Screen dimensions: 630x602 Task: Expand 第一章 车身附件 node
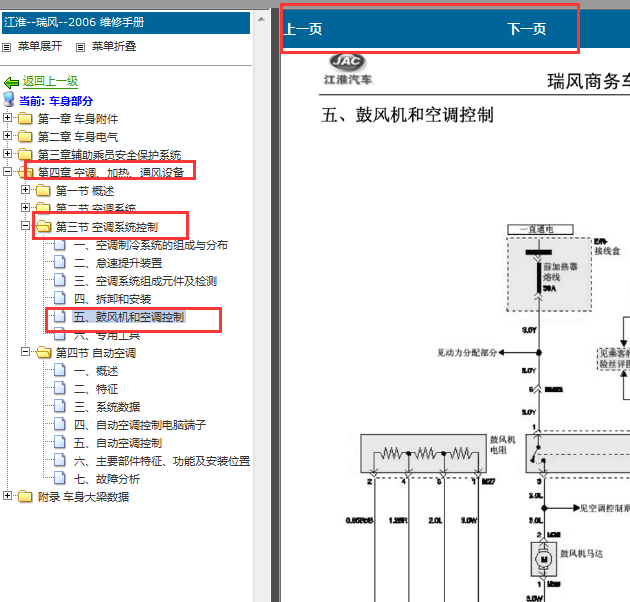coord(7,118)
